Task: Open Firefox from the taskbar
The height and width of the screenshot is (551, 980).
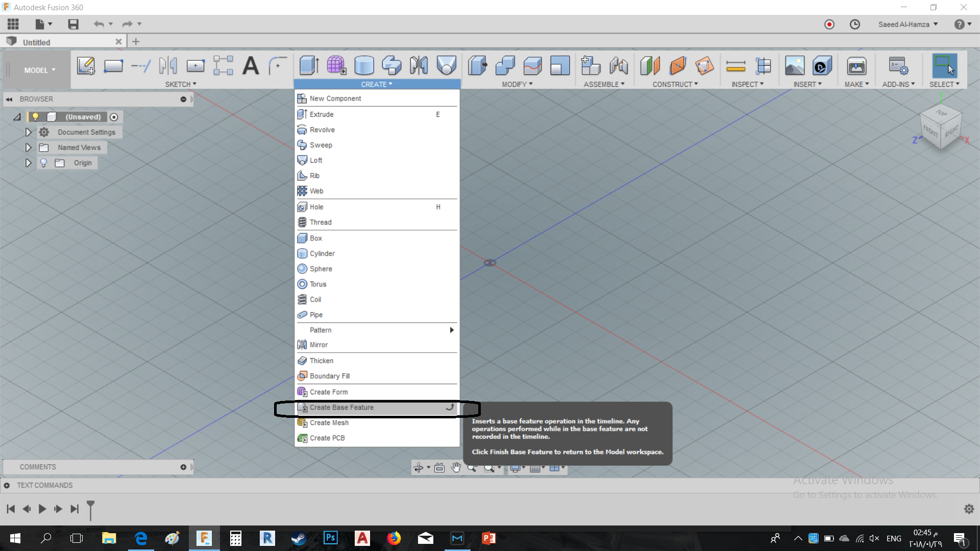Action: click(x=394, y=538)
